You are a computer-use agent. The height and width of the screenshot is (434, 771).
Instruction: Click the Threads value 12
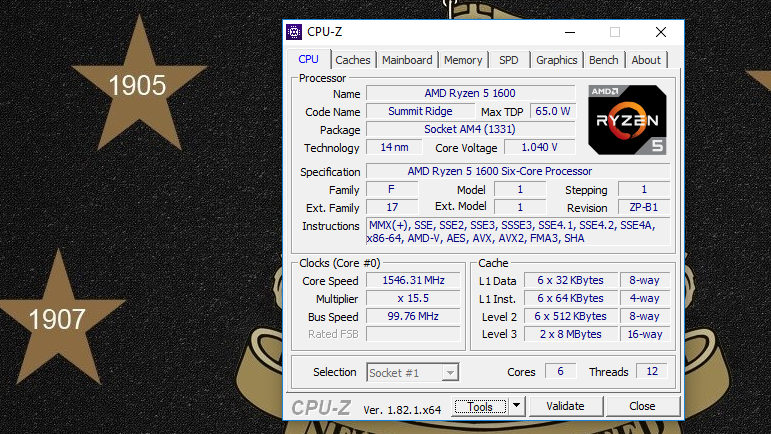coord(652,371)
